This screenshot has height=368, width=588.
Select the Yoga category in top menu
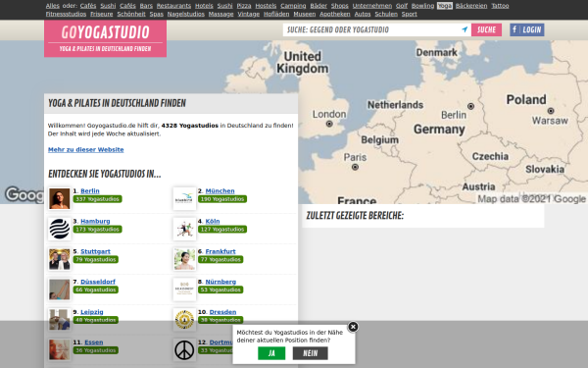tap(445, 6)
